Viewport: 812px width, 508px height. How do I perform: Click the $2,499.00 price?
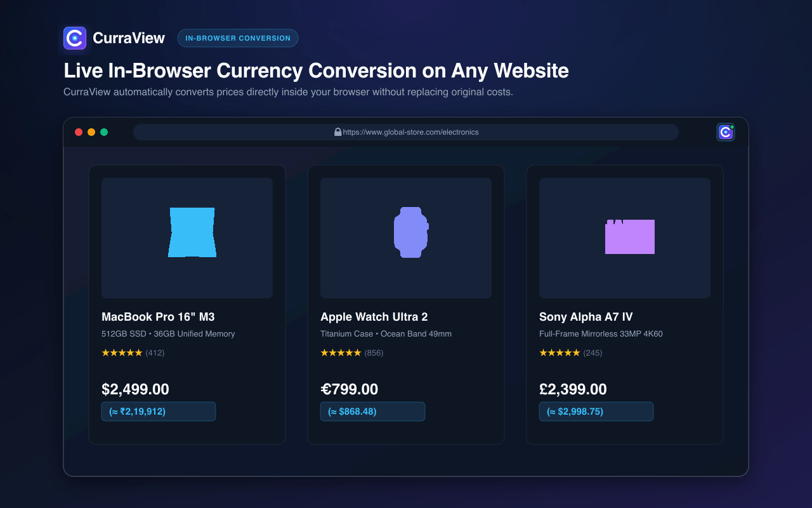(x=135, y=389)
